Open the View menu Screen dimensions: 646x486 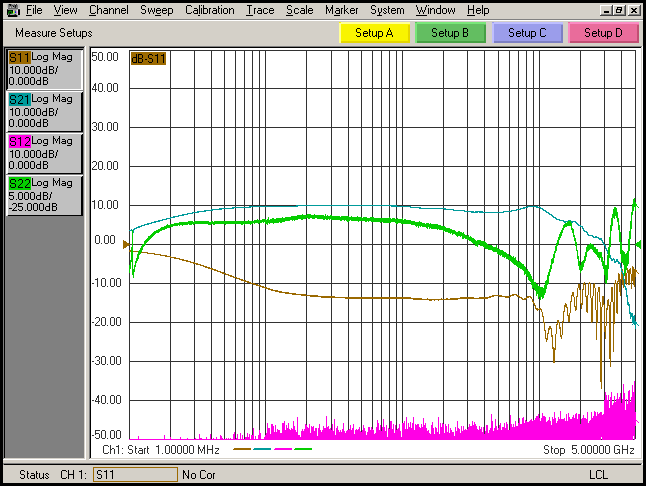pos(65,10)
